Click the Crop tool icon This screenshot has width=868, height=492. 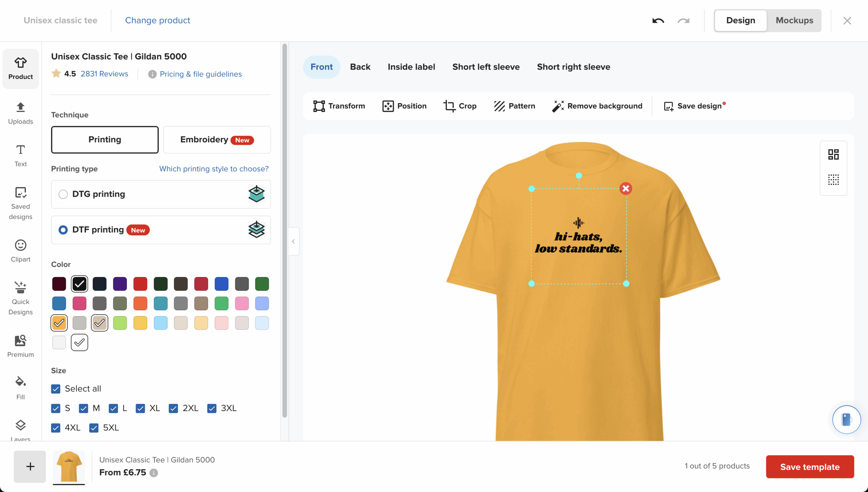(450, 106)
